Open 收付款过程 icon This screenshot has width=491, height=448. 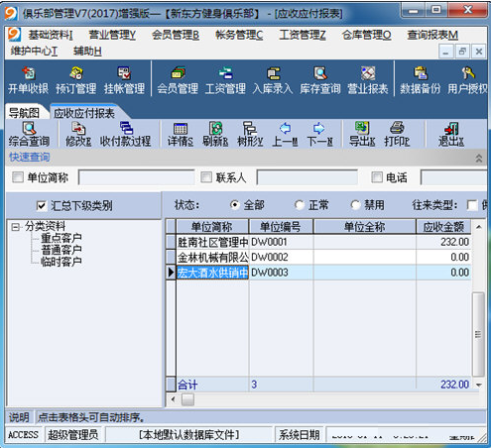pos(126,134)
